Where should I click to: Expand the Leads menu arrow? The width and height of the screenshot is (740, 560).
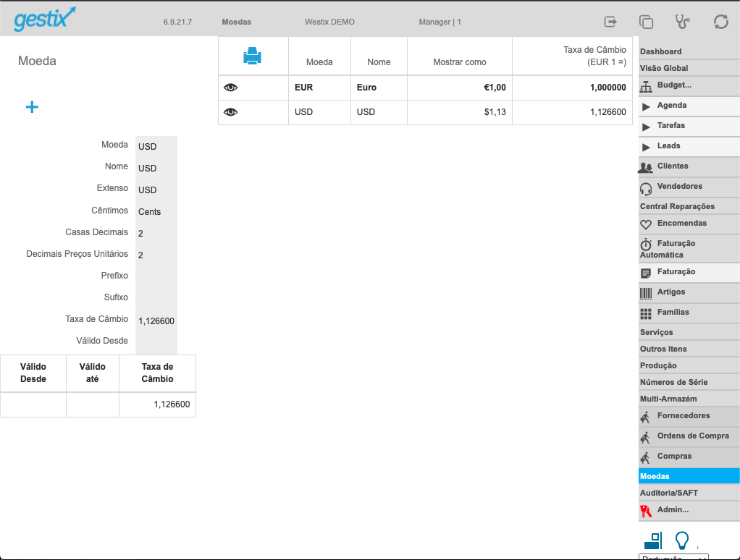tap(646, 148)
